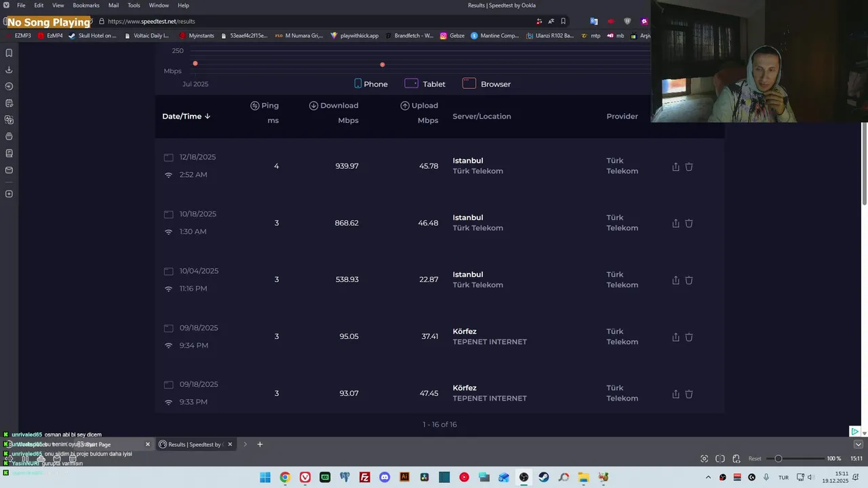Sort results by Ping ms column

[264, 113]
